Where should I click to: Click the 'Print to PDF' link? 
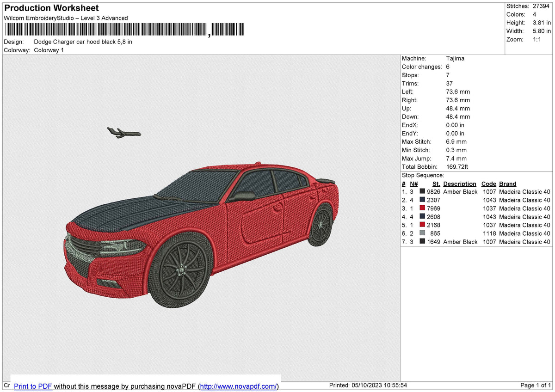[33, 386]
